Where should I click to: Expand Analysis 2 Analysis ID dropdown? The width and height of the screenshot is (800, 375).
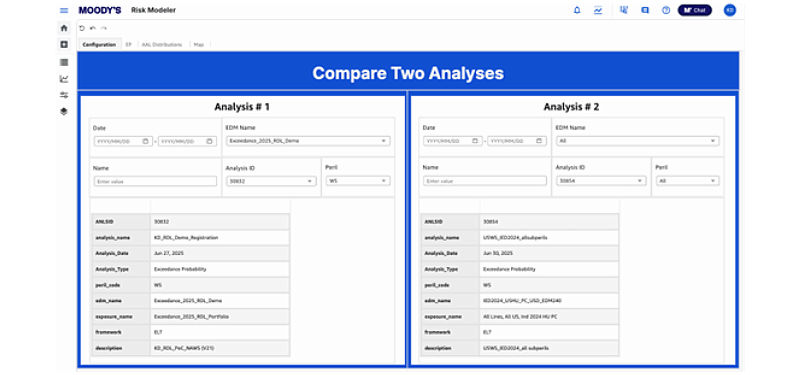(x=601, y=181)
